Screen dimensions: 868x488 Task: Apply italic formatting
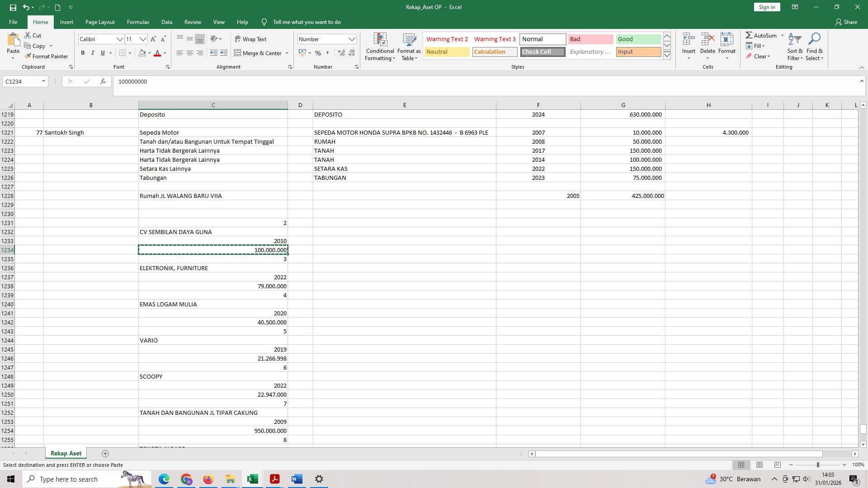93,53
